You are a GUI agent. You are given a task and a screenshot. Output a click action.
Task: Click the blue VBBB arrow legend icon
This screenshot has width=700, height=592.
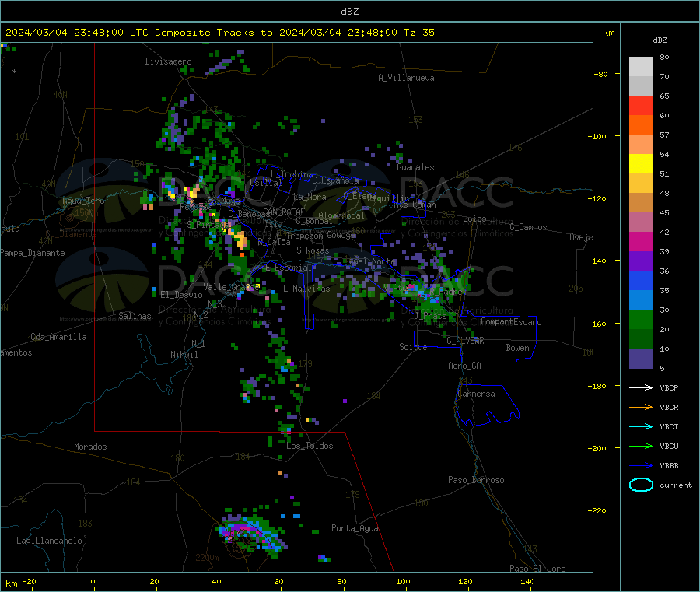point(641,465)
